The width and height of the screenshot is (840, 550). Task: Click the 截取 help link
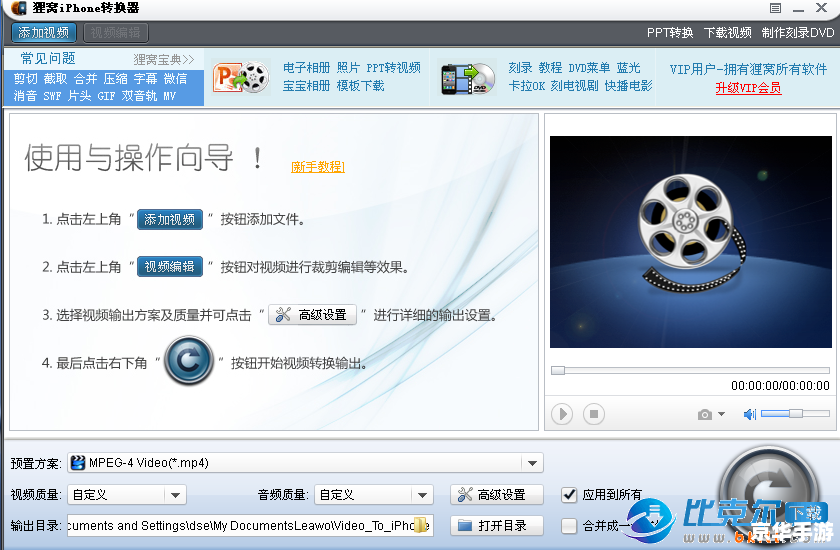click(x=55, y=79)
